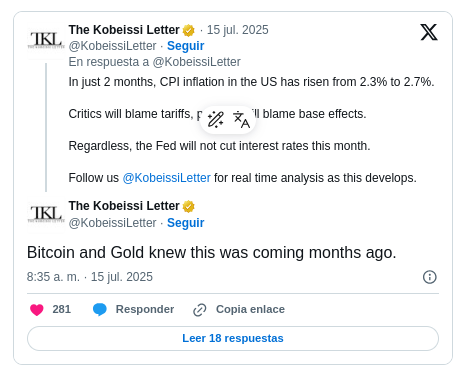Open The Kobeissi Letter name on the main tweet
461x378 pixels.
[x=124, y=206]
